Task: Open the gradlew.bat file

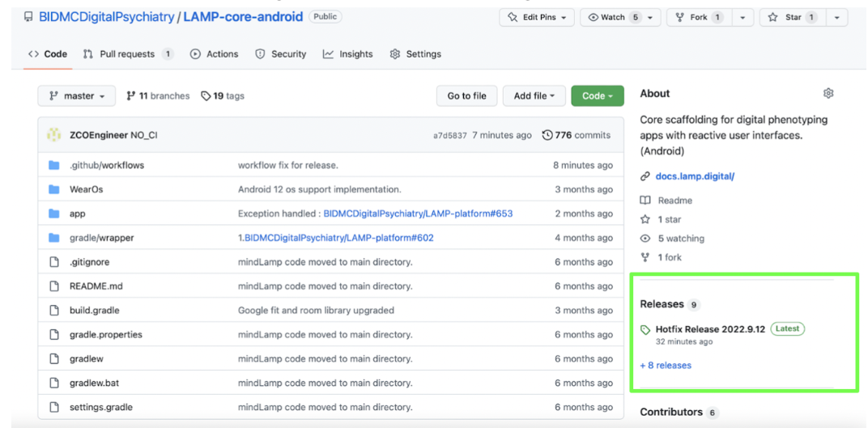Action: pos(94,383)
